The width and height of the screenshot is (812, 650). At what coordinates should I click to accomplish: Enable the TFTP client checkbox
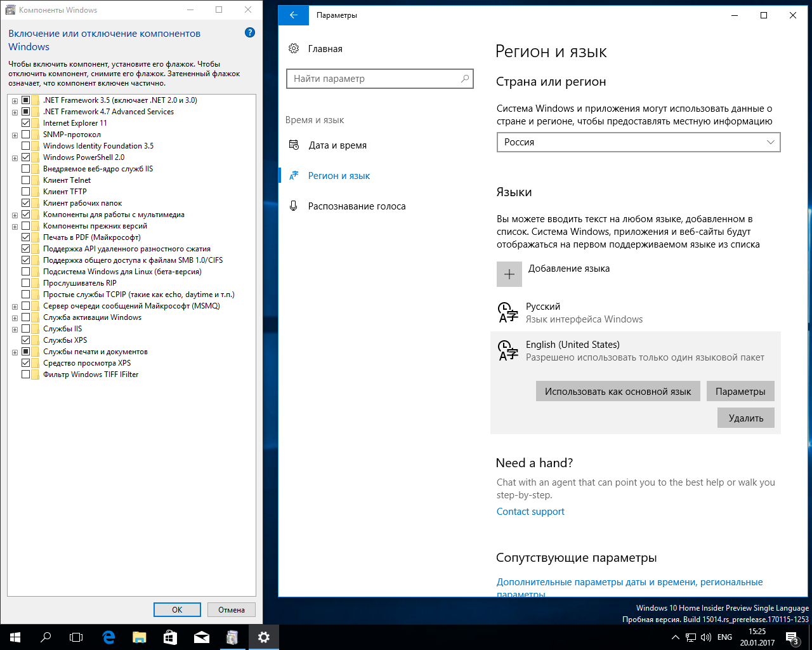coord(26,192)
